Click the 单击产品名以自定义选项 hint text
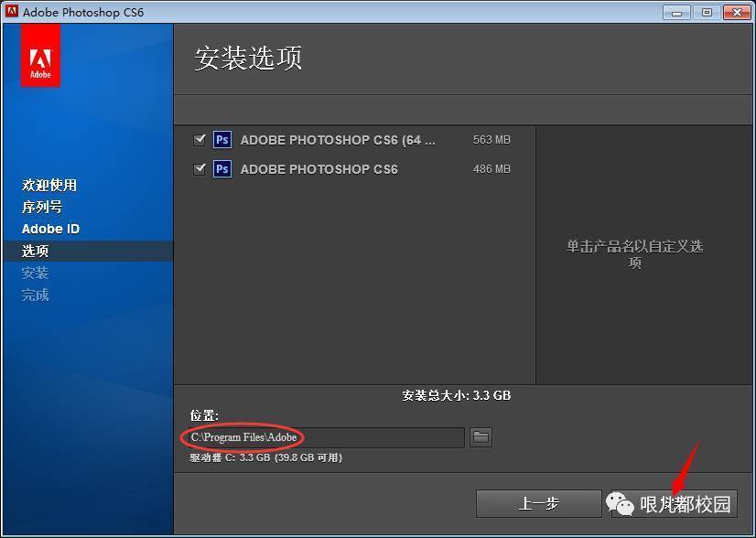Screen dimensions: 756x538 coord(634,254)
